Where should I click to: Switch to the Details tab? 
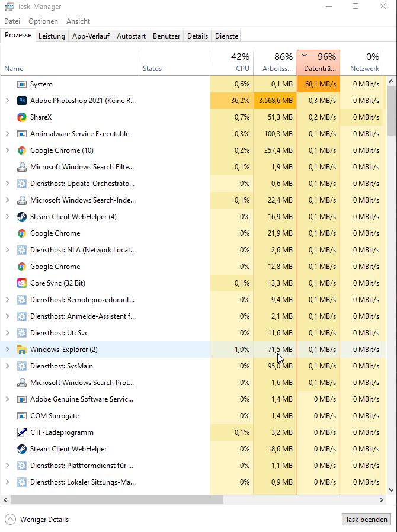197,36
